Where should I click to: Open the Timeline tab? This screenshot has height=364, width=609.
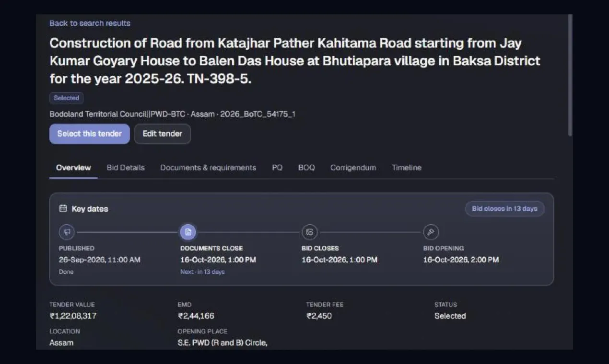point(407,168)
